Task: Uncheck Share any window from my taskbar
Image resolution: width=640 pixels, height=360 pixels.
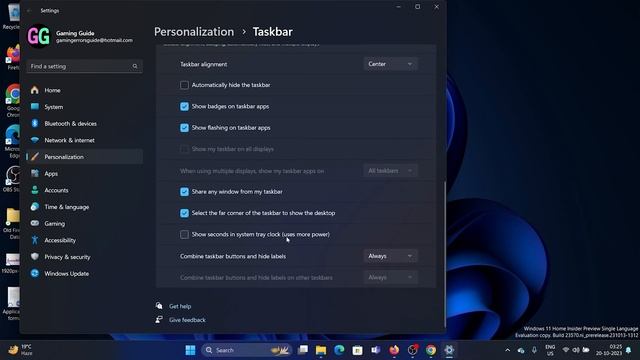Action: pyautogui.click(x=184, y=192)
